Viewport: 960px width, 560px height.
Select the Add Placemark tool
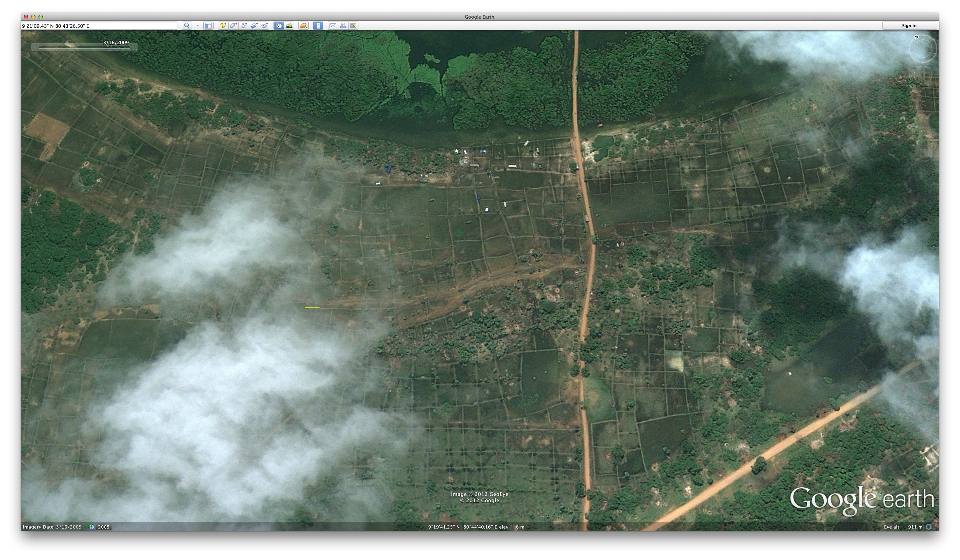click(223, 26)
